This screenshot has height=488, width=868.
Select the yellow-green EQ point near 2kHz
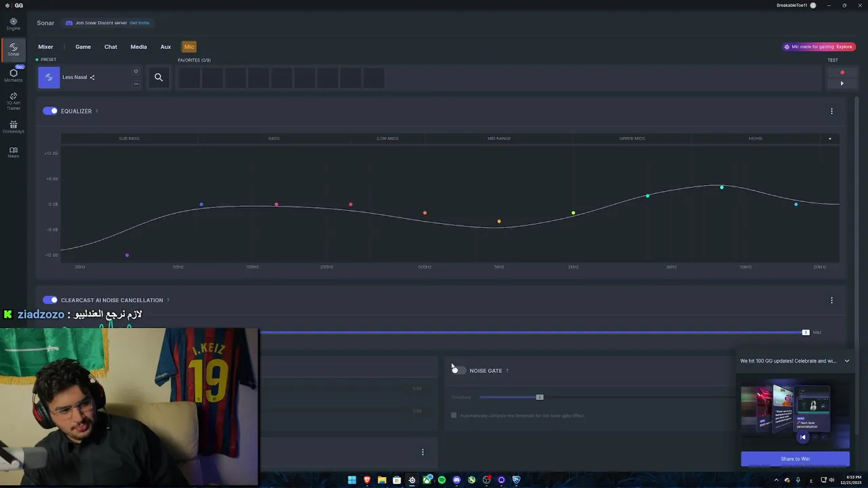pos(573,213)
